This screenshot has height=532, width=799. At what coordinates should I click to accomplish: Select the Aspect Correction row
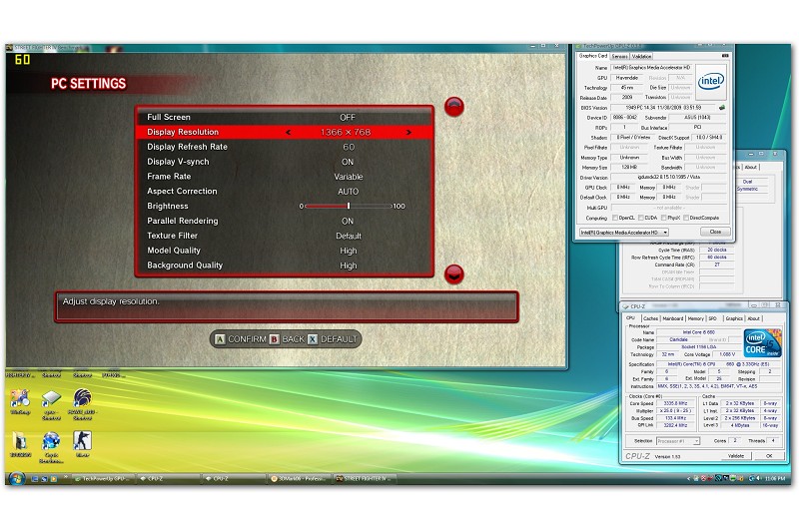click(x=285, y=192)
